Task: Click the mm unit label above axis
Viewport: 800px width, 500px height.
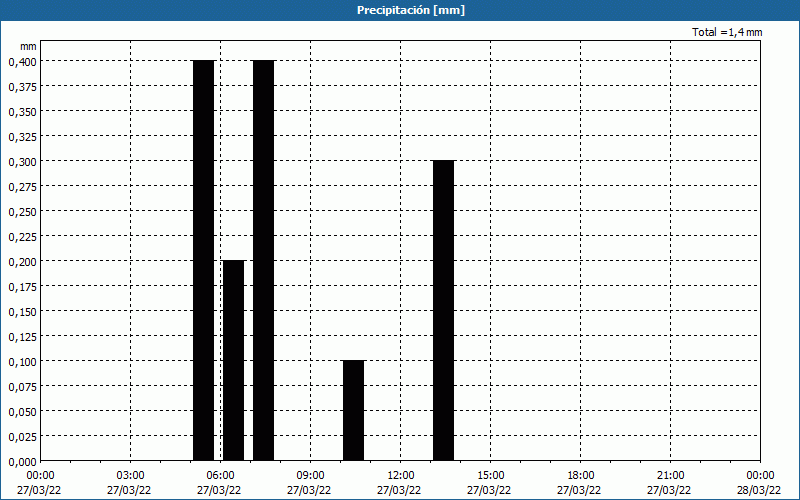Action: 28,46
